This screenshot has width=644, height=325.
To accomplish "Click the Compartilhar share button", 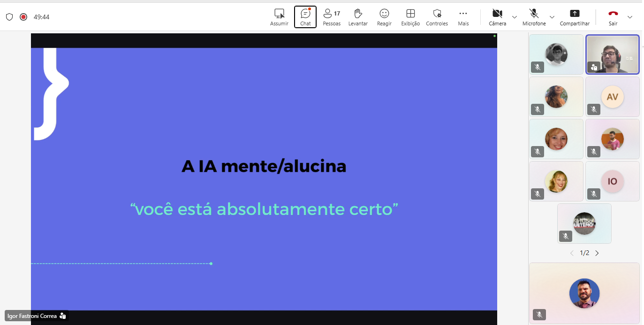I will pos(575,17).
